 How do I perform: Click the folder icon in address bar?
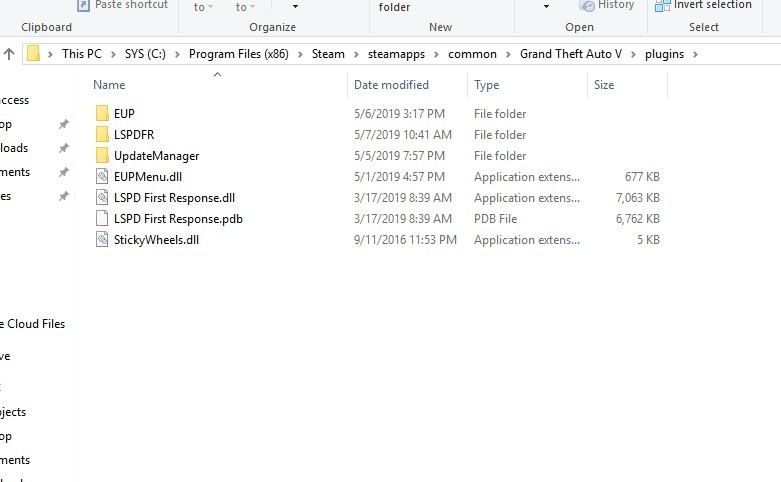coord(33,53)
